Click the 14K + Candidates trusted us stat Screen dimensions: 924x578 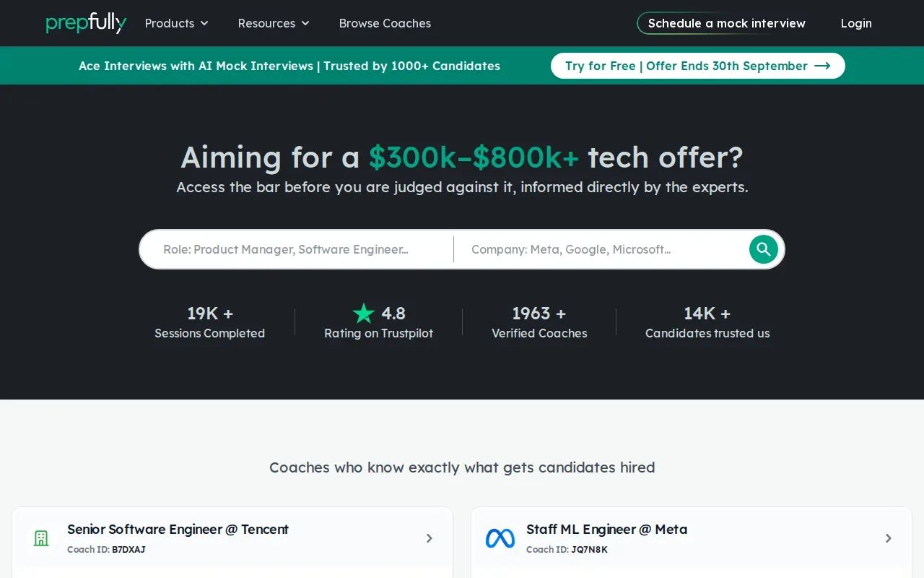707,322
